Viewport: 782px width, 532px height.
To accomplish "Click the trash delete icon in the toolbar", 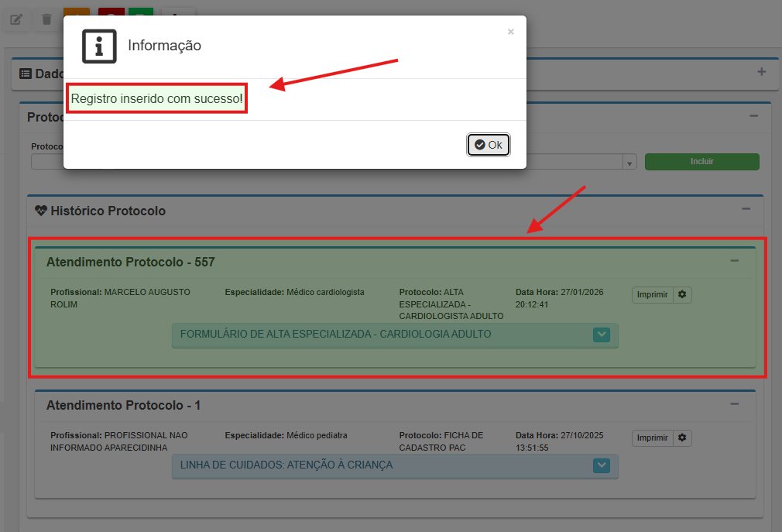I will 47,19.
